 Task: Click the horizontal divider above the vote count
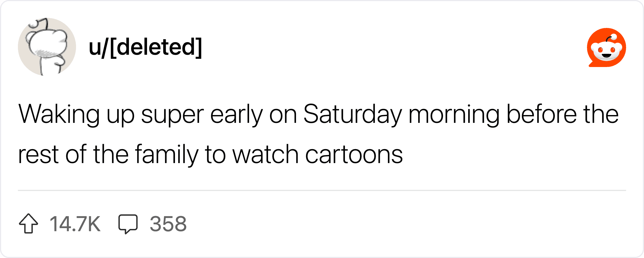click(x=322, y=190)
